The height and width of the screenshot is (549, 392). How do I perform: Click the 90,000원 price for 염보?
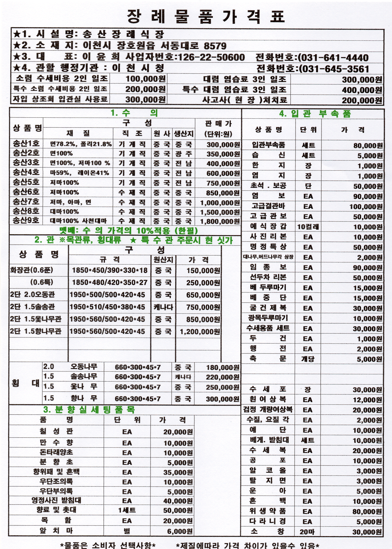click(368, 196)
